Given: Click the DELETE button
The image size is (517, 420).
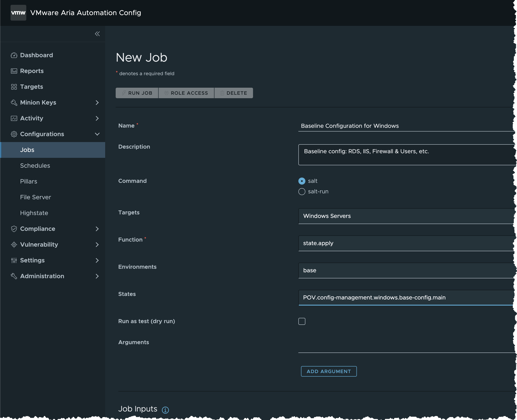Looking at the screenshot, I should (x=234, y=93).
